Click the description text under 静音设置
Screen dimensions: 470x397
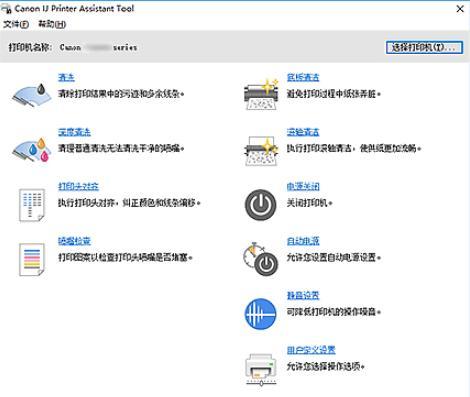[x=334, y=312]
